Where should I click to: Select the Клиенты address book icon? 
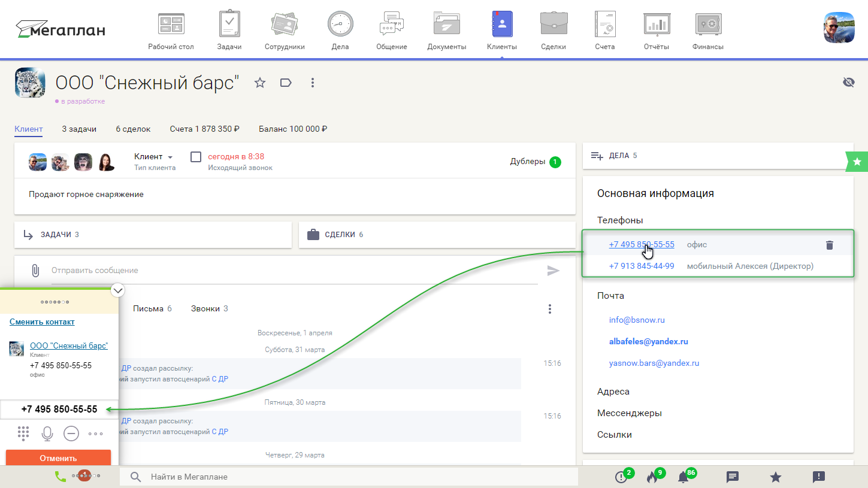pos(502,25)
